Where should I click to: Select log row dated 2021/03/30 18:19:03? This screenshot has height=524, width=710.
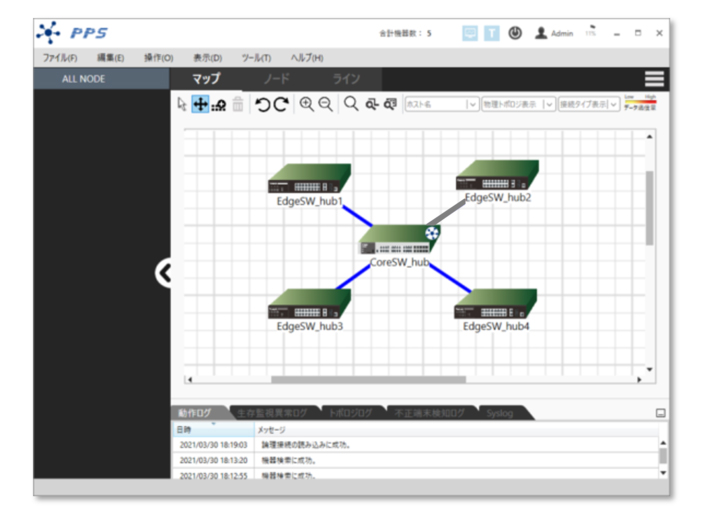coord(415,445)
